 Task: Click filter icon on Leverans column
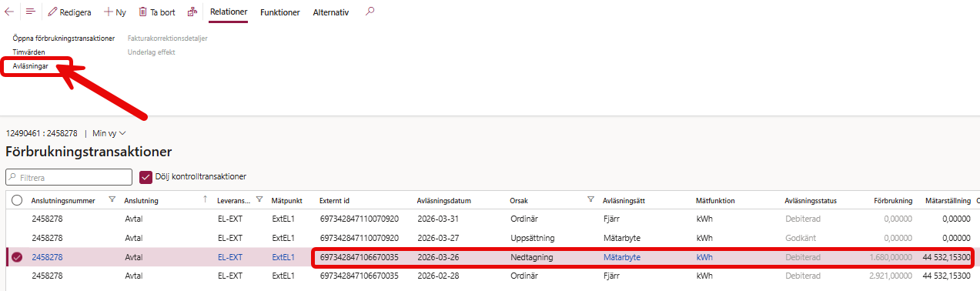point(259,200)
